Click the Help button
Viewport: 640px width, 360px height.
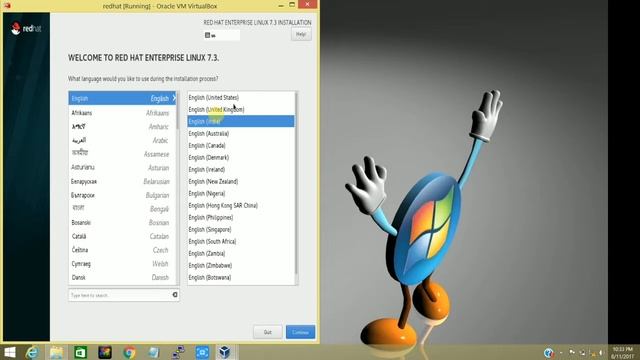pyautogui.click(x=301, y=35)
